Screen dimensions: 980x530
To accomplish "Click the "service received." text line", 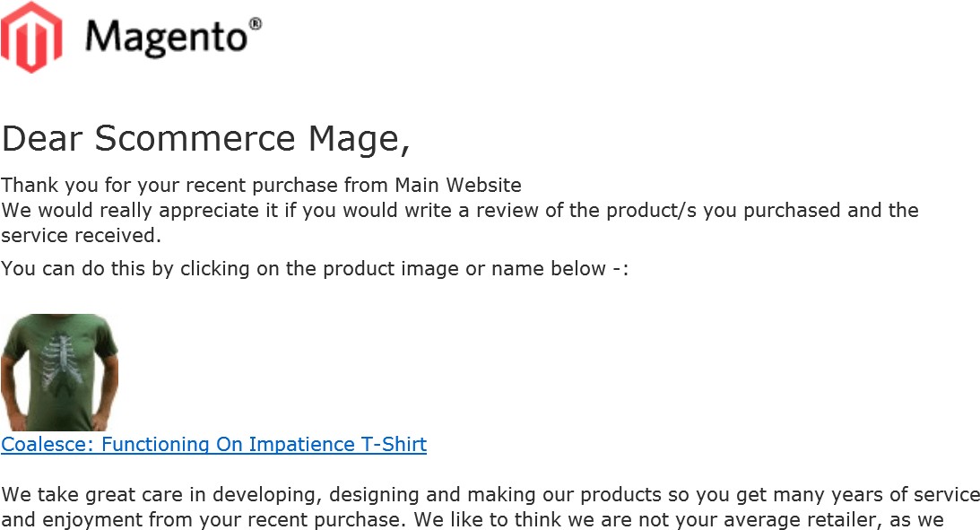I will pos(81,236).
